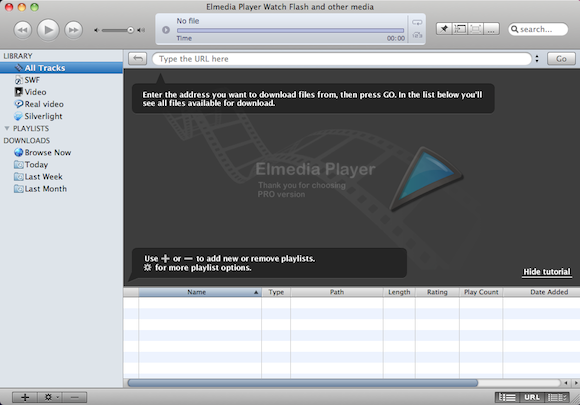
Task: Collapse the PLAYLISTS section triangle
Action: (7, 128)
